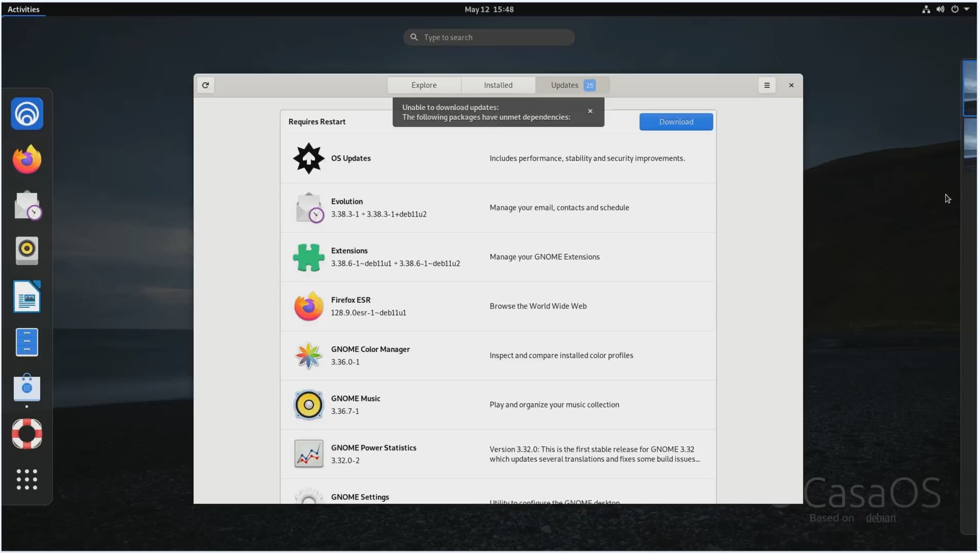
Task: Open the hamburger menu in Software
Action: 767,85
